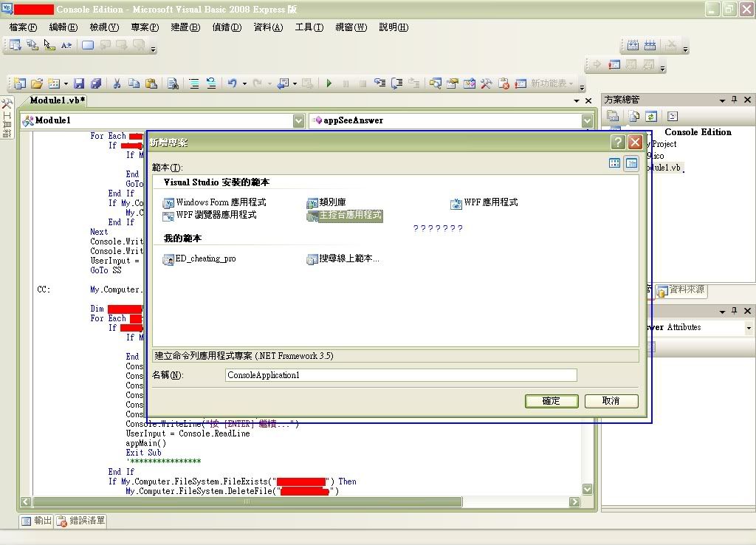The image size is (756, 545).
Task: Open the 輸出 output tab at bottom
Action: click(37, 521)
